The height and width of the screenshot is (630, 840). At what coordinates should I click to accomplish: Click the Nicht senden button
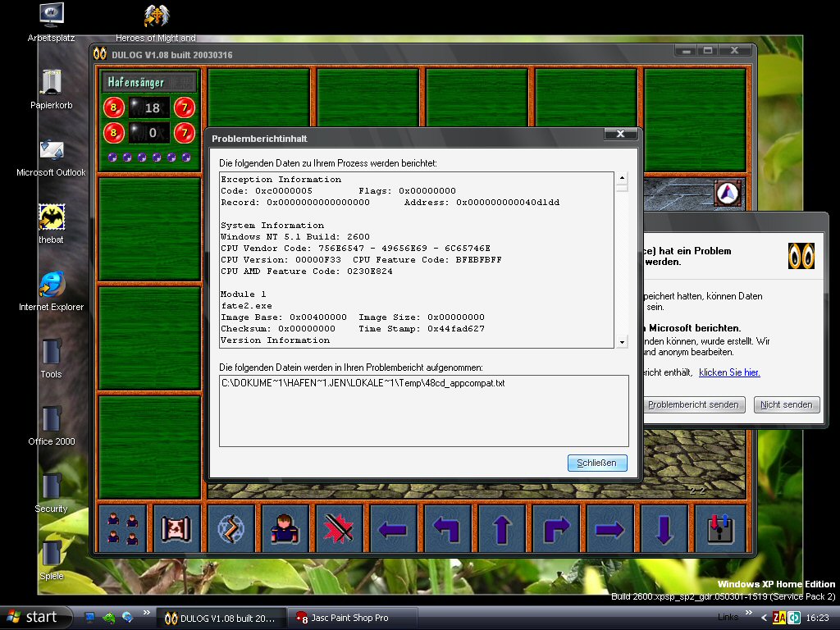[x=787, y=404]
